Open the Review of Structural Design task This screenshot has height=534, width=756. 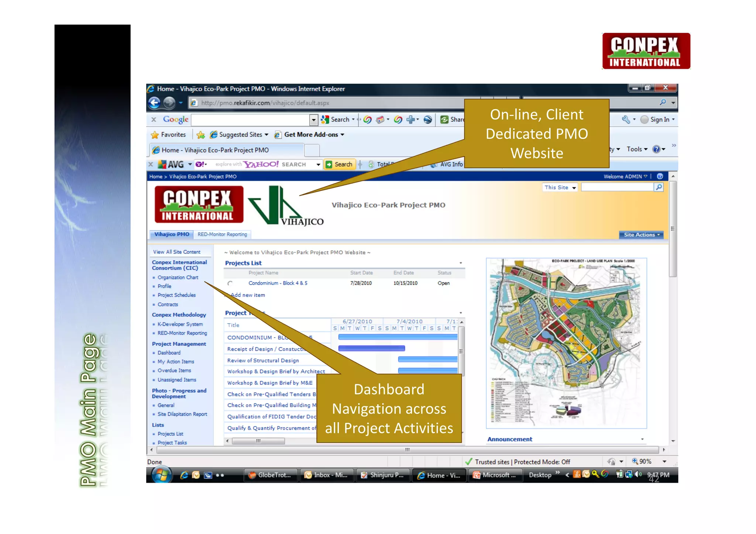point(263,360)
